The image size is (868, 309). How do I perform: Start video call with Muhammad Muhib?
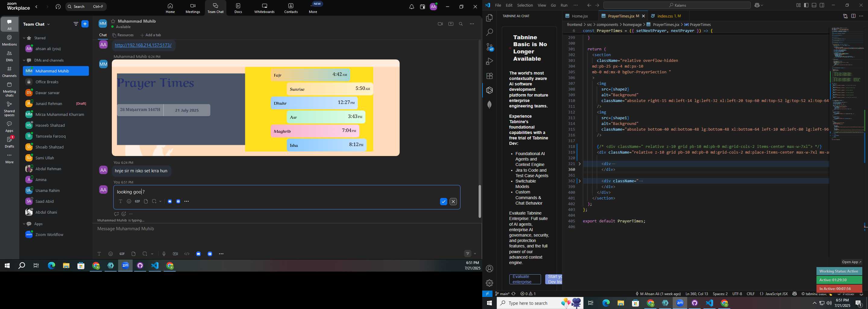click(x=440, y=24)
